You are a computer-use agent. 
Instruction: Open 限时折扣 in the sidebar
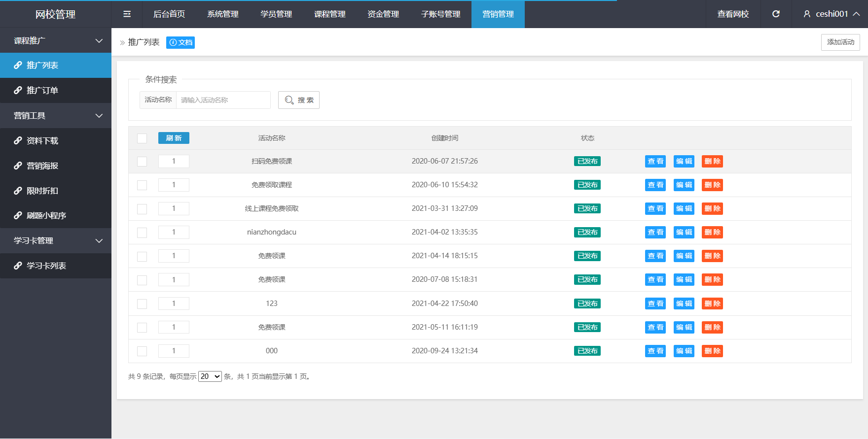tap(56, 191)
